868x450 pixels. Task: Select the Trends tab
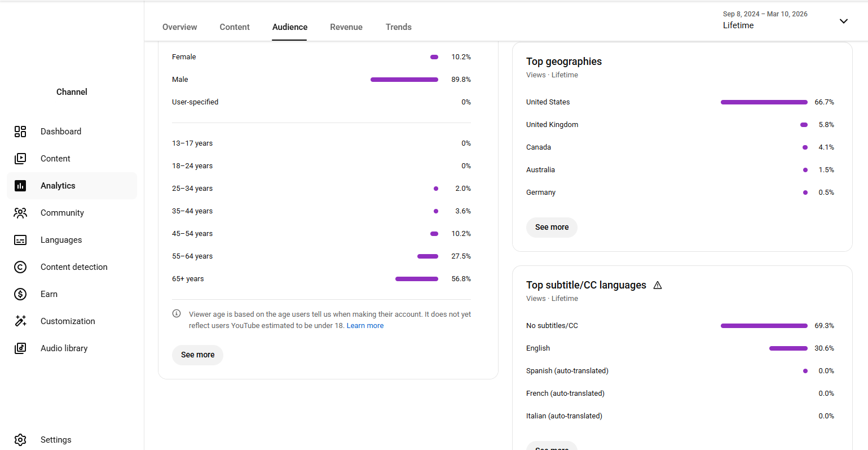398,27
